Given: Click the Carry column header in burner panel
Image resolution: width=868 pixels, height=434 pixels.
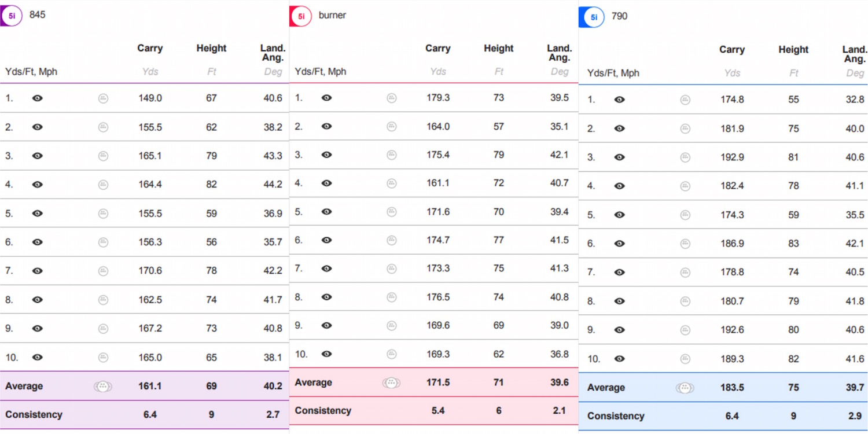Looking at the screenshot, I should 438,48.
